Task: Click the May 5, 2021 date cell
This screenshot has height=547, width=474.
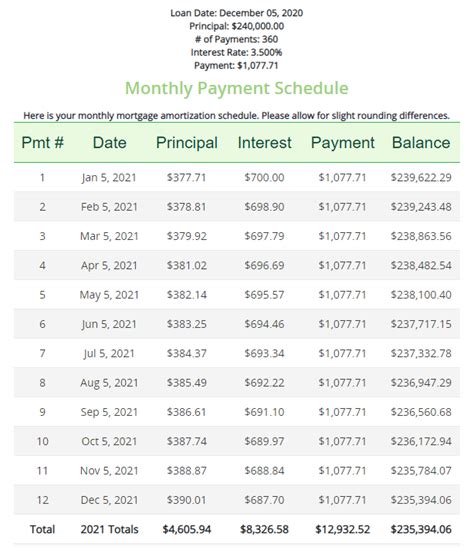Action: (109, 295)
